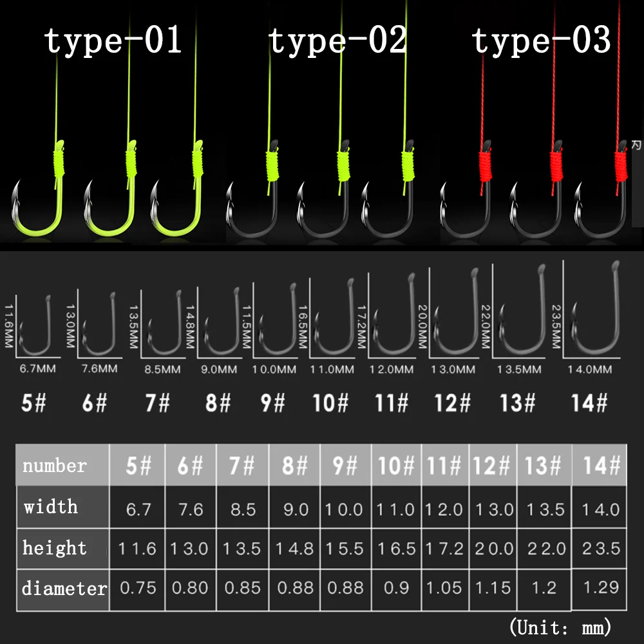Click the width cell 13.5 in the table
Viewport: 644px width, 644px height.
[x=545, y=509]
